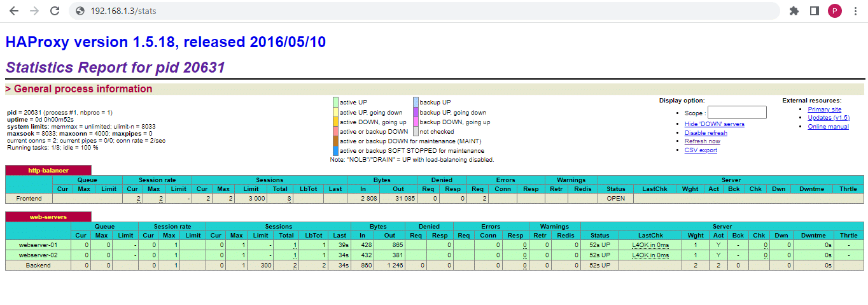Click the SOFT STOPPED for maintenance blue swatch
This screenshot has height=305, width=868.
click(x=335, y=151)
